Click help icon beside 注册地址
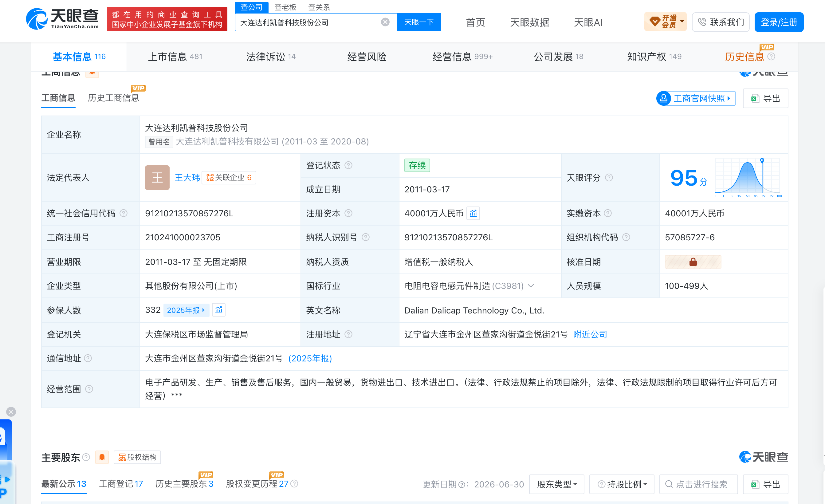825x504 pixels. pos(348,334)
